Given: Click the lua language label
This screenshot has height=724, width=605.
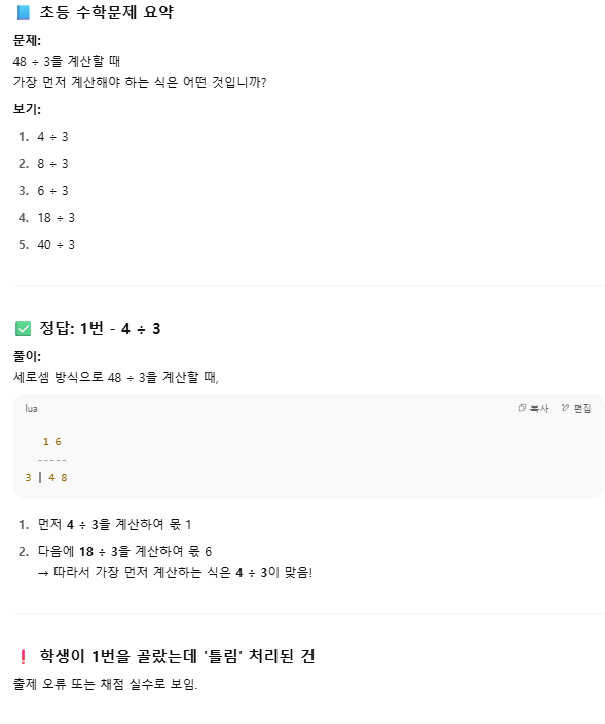Looking at the screenshot, I should pyautogui.click(x=31, y=409).
